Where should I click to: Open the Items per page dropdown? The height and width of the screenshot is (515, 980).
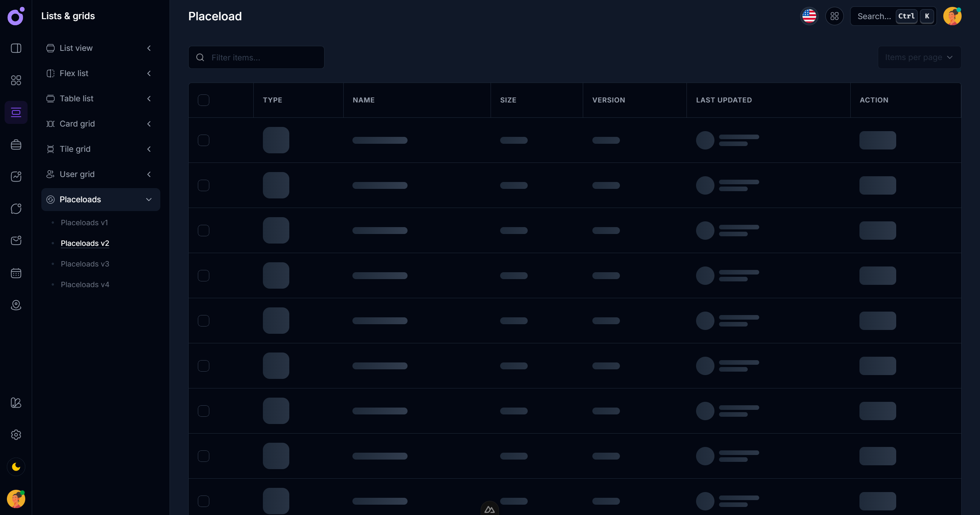919,57
